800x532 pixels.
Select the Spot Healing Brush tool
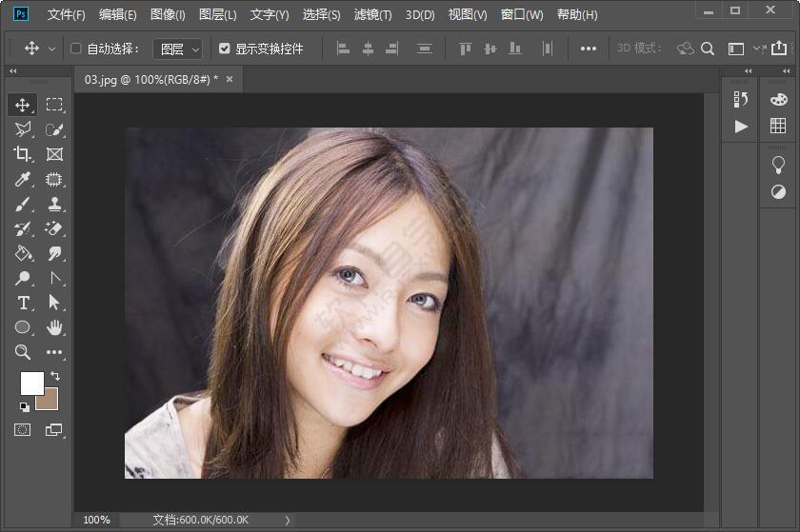pos(54,179)
